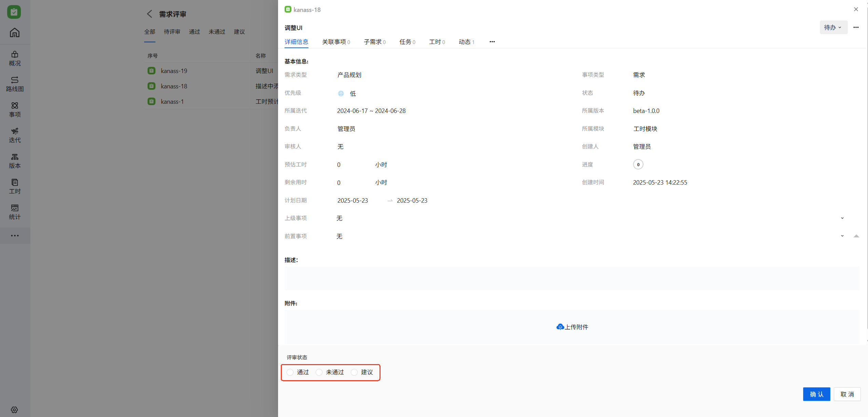Viewport: 868px width, 417px height.
Task: Expand the 前置事项 dropdown arrow
Action: pyautogui.click(x=842, y=236)
